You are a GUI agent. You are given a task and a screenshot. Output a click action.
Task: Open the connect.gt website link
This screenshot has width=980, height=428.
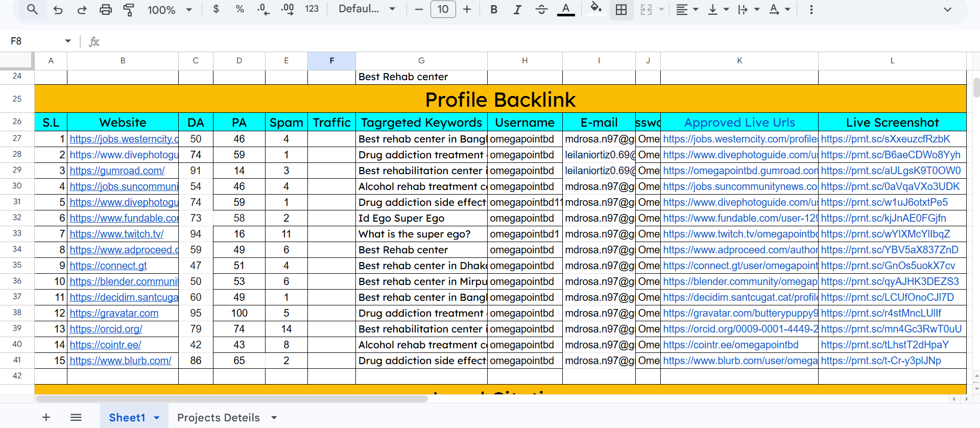coord(108,266)
